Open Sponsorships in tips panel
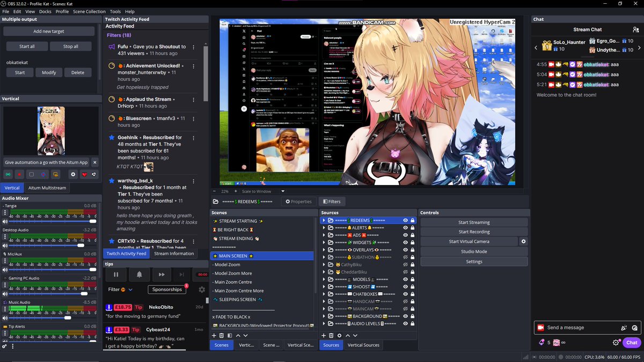Image resolution: width=644 pixels, height=362 pixels. pyautogui.click(x=167, y=290)
